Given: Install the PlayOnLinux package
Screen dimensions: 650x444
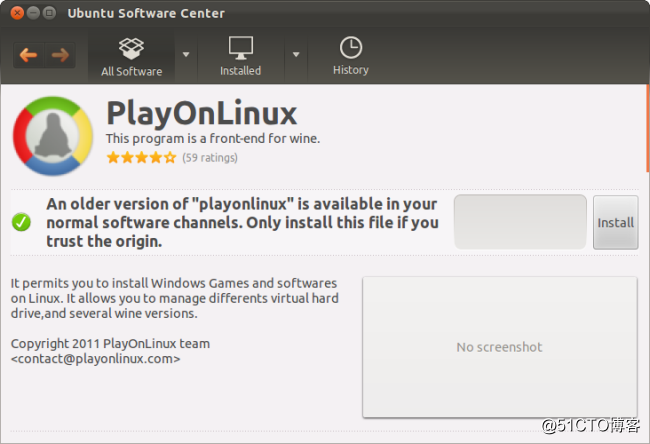Looking at the screenshot, I should pyautogui.click(x=616, y=223).
